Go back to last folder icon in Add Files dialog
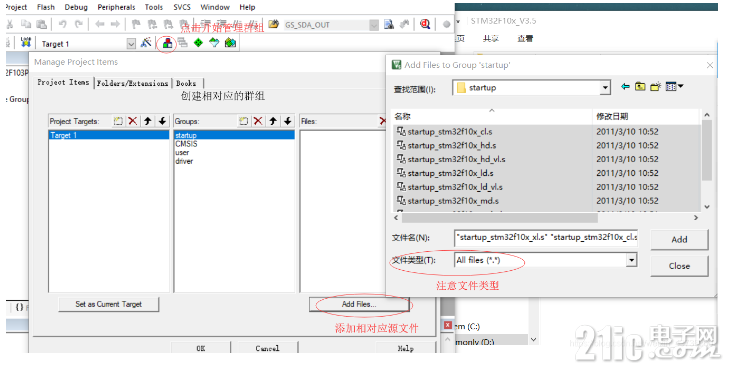The image size is (729, 368). (x=625, y=86)
